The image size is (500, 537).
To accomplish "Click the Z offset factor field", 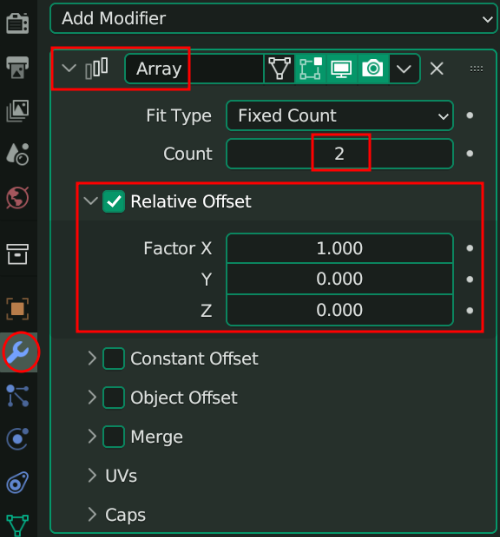I will tap(340, 310).
